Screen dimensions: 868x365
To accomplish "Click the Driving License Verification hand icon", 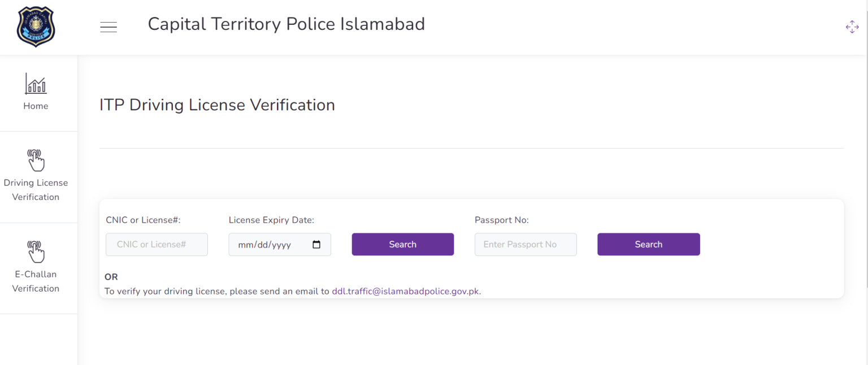I will coord(36,159).
